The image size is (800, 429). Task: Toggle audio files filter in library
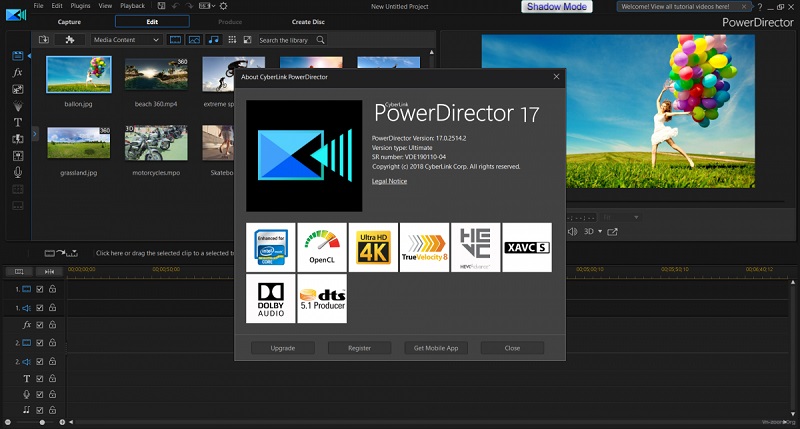click(x=213, y=39)
